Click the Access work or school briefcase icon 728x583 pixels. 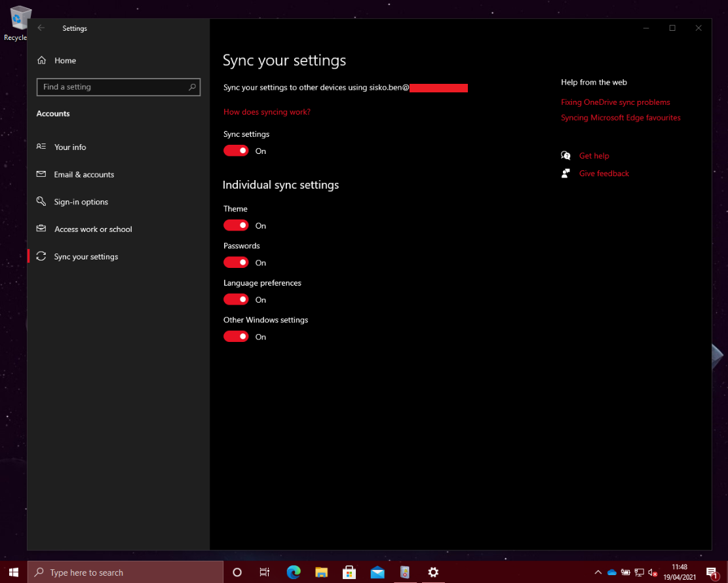tap(41, 229)
